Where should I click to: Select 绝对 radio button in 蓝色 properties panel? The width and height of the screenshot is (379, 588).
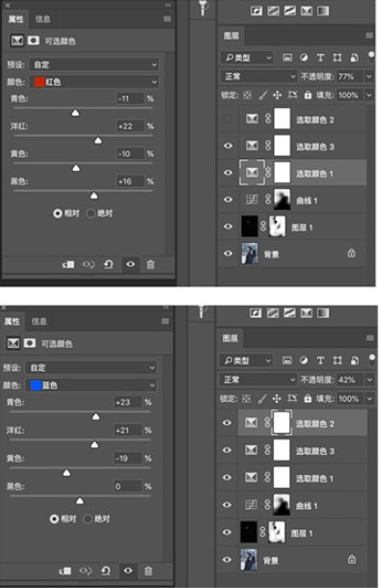[88, 519]
